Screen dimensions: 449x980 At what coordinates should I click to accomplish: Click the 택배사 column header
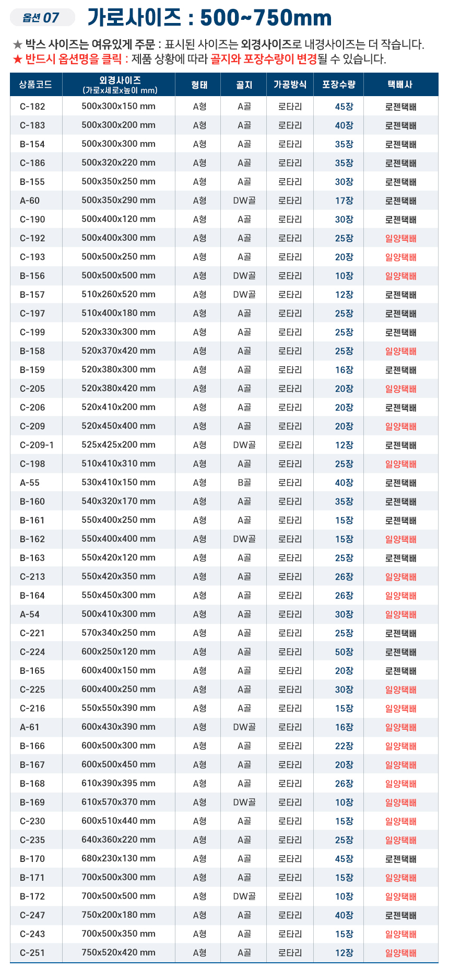[400, 85]
